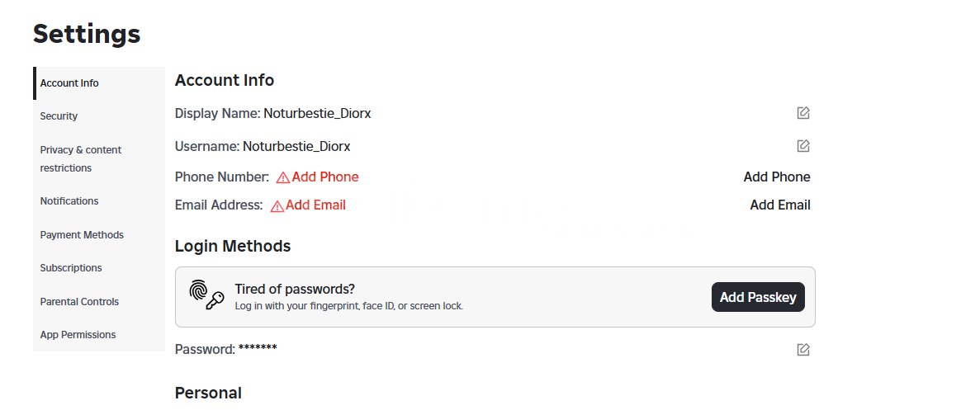The image size is (980, 410).
Task: Click the Add Passkey button
Action: (x=758, y=297)
